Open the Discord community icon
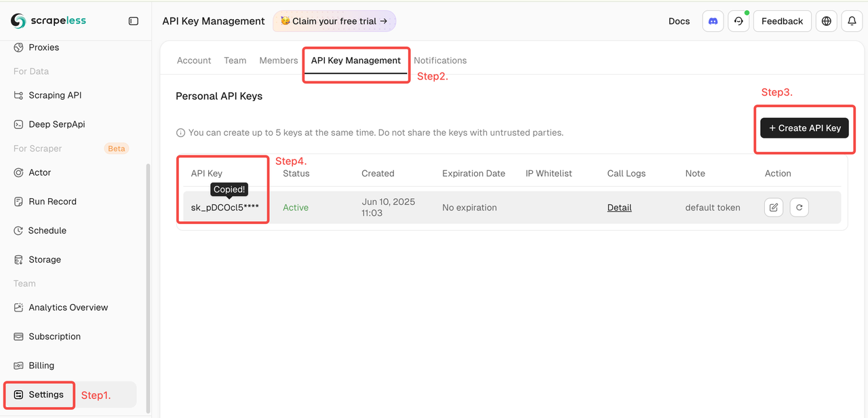 713,21
